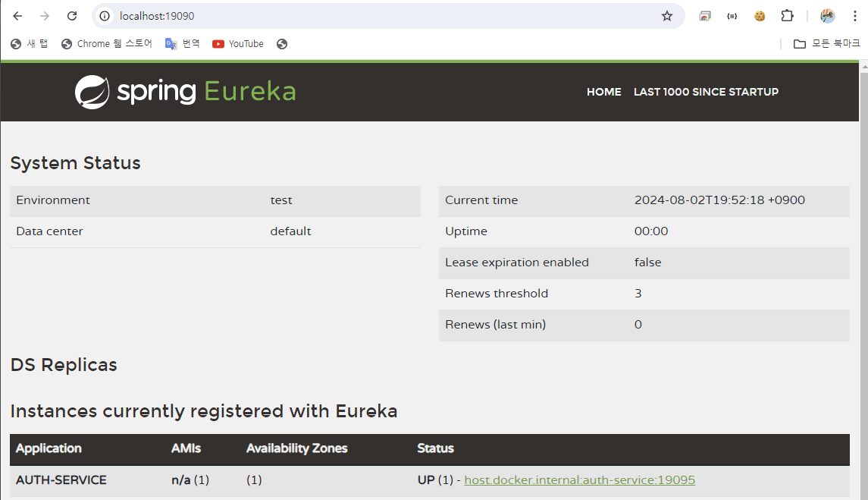Select the Renews threshold value 3

(x=638, y=293)
